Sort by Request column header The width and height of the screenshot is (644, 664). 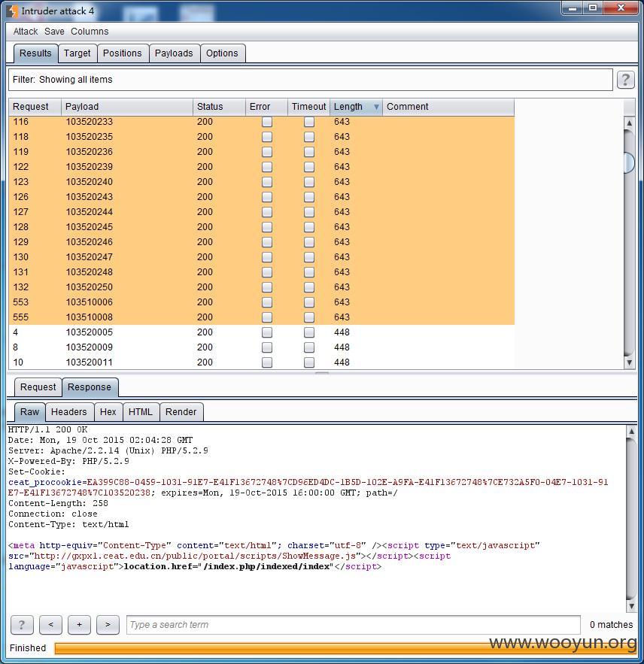pos(35,107)
